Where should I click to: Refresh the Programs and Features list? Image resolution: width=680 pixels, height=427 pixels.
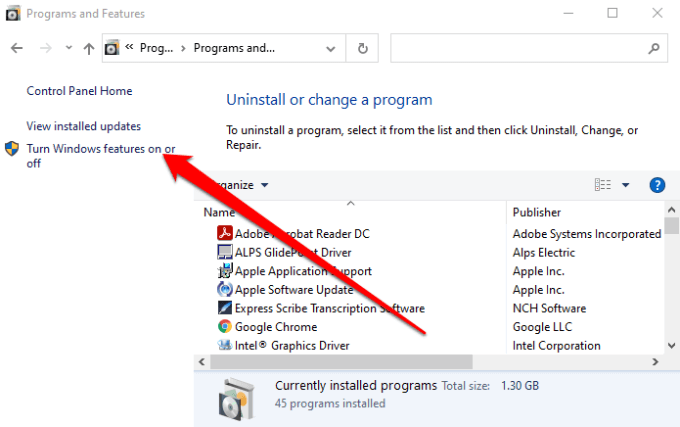point(362,48)
